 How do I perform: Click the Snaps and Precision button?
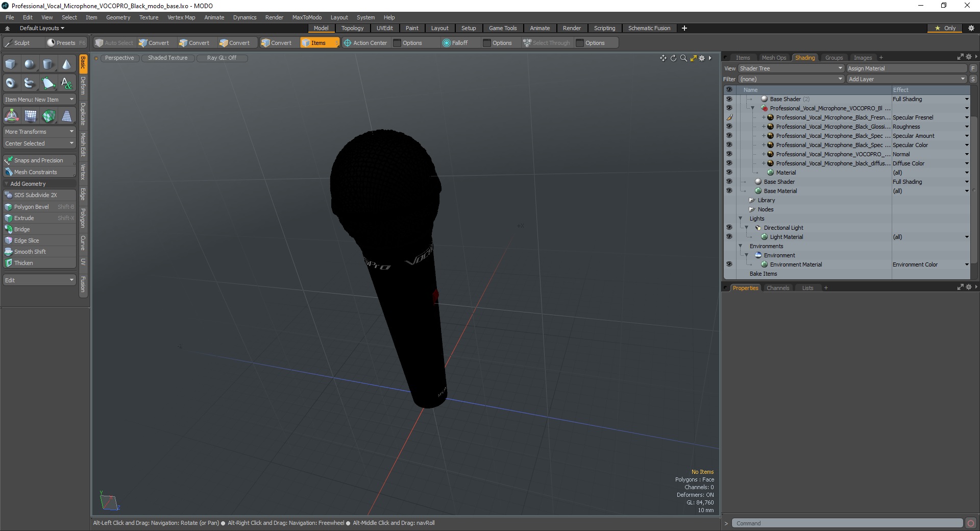point(39,160)
